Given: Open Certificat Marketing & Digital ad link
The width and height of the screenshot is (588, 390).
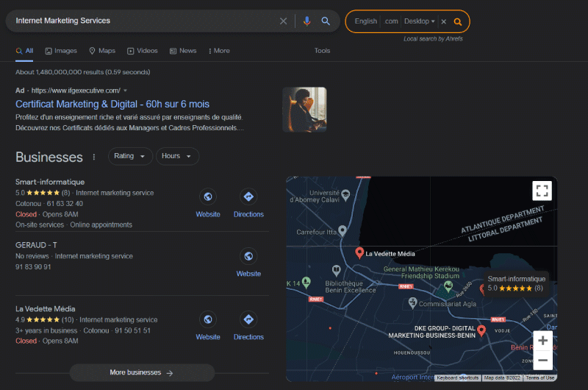Looking at the screenshot, I should click(112, 104).
